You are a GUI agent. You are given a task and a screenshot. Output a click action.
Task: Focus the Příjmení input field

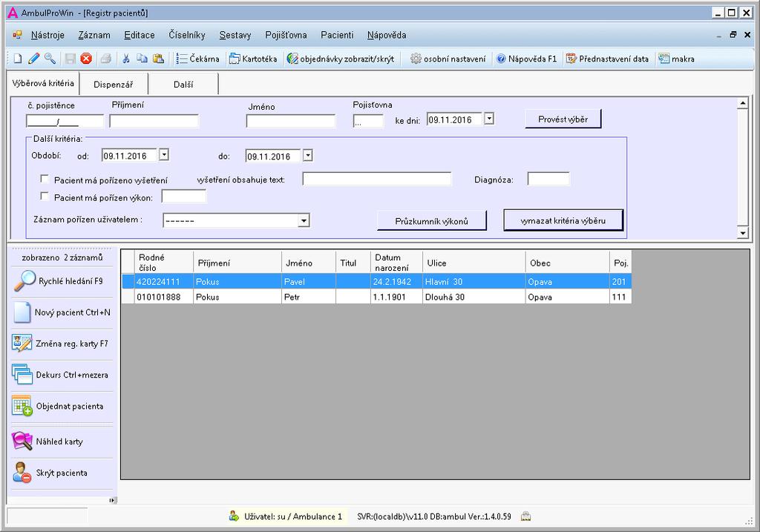coord(154,121)
